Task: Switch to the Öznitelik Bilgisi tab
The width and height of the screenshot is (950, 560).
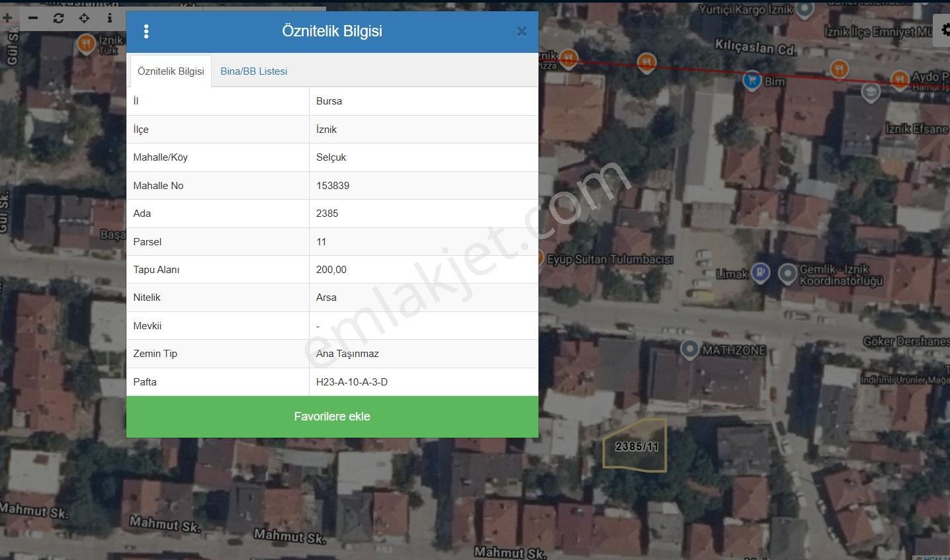Action: [171, 71]
